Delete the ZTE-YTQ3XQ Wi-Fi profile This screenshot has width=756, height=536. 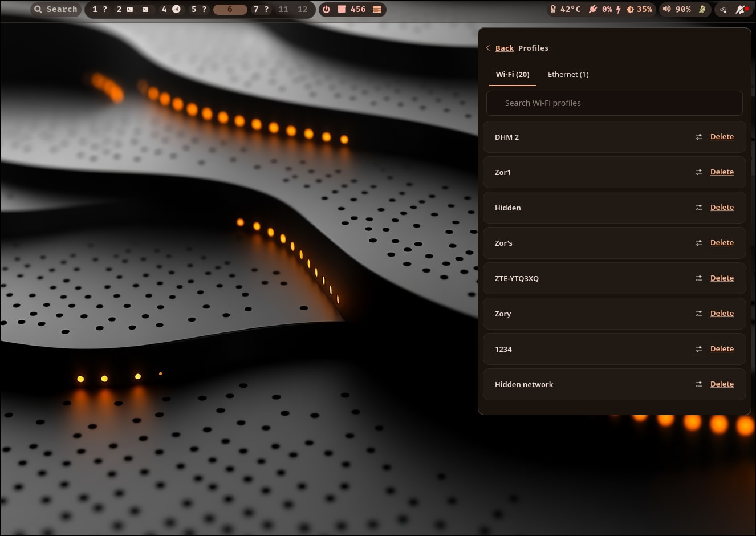(x=722, y=278)
